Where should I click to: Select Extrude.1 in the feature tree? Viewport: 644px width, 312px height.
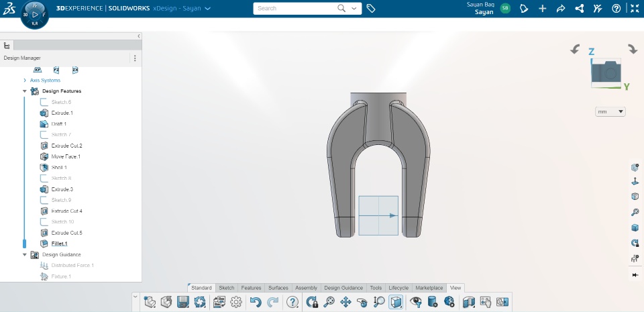(x=62, y=113)
